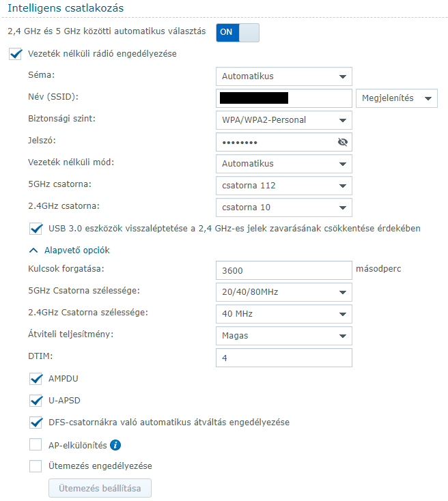Show password with the eye icon
This screenshot has height=501, width=448.
[x=343, y=142]
